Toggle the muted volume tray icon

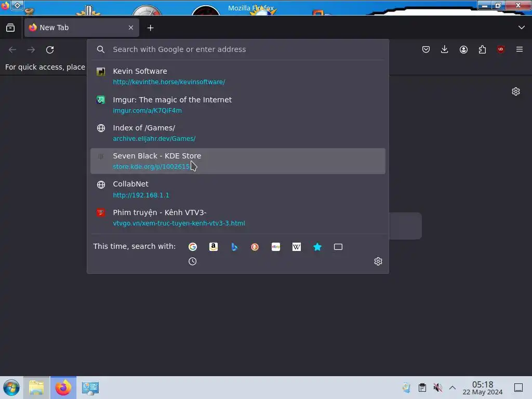pos(437,388)
